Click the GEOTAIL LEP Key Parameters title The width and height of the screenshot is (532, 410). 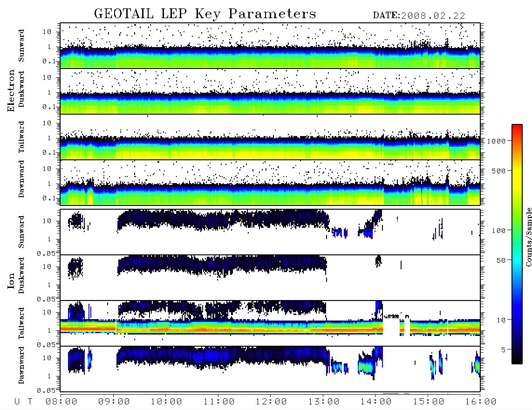pyautogui.click(x=205, y=14)
